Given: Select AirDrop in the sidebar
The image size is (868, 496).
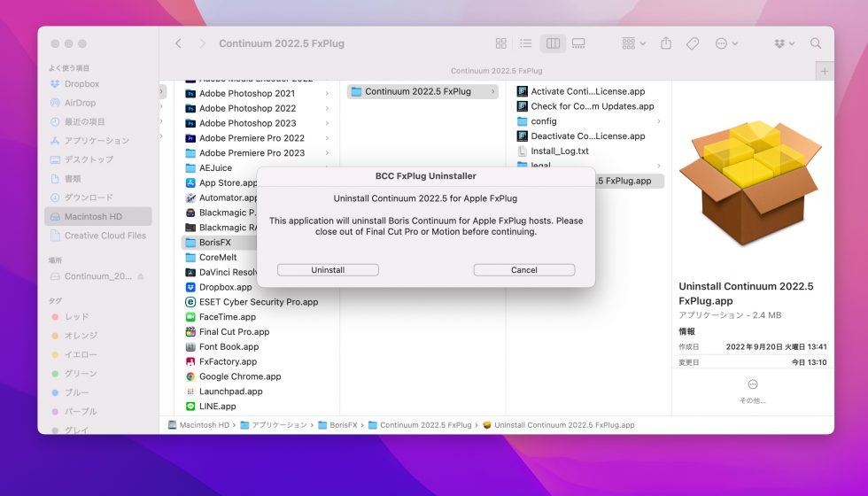Looking at the screenshot, I should [80, 103].
